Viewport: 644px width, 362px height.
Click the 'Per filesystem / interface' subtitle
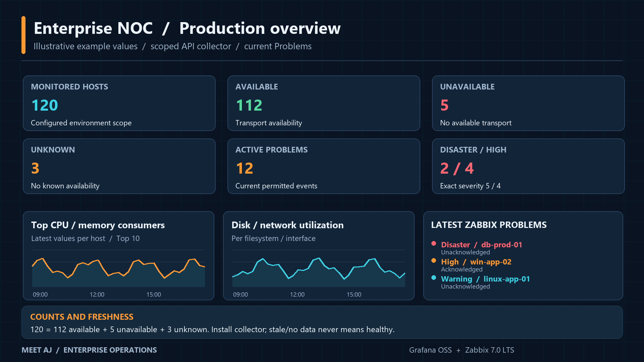click(273, 238)
